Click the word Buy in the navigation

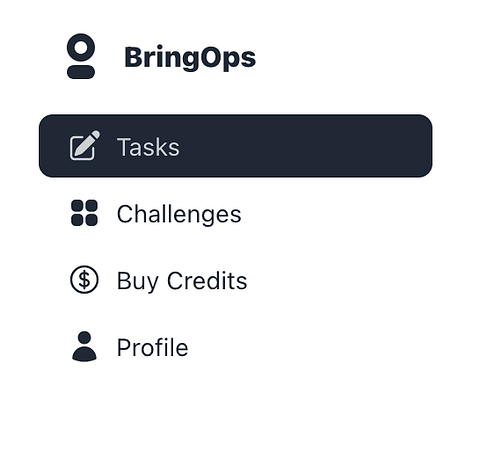click(x=137, y=281)
